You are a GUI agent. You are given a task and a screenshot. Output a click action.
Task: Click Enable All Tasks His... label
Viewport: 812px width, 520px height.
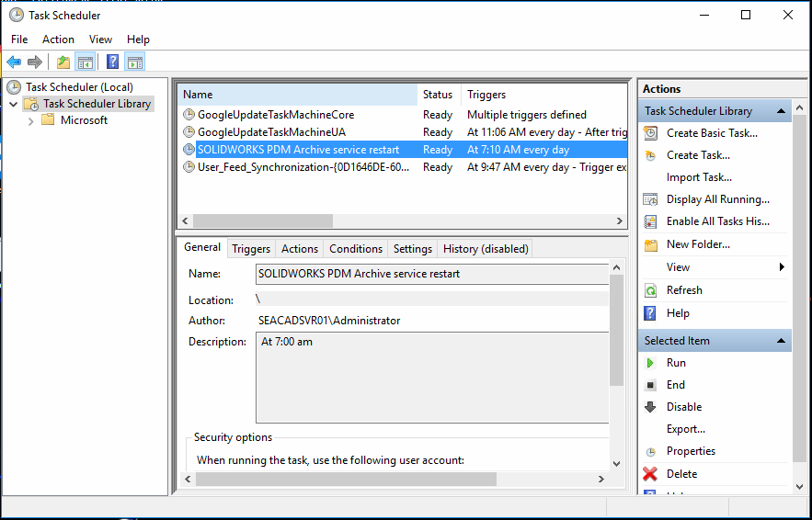pyautogui.click(x=718, y=221)
